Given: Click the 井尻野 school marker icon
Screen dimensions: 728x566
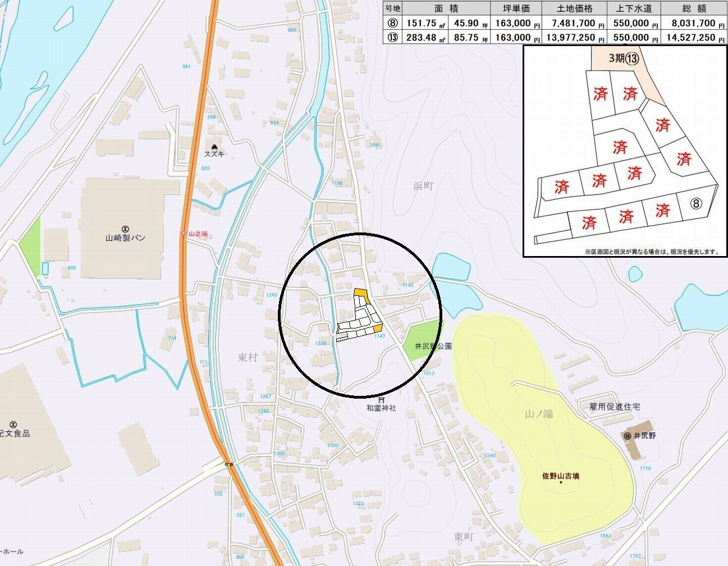Looking at the screenshot, I should [x=627, y=436].
